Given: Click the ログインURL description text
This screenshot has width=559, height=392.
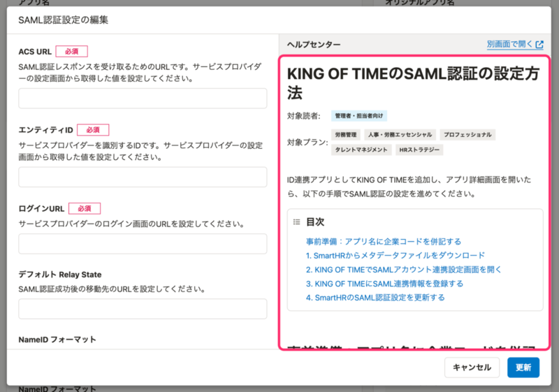Looking at the screenshot, I should [x=132, y=224].
